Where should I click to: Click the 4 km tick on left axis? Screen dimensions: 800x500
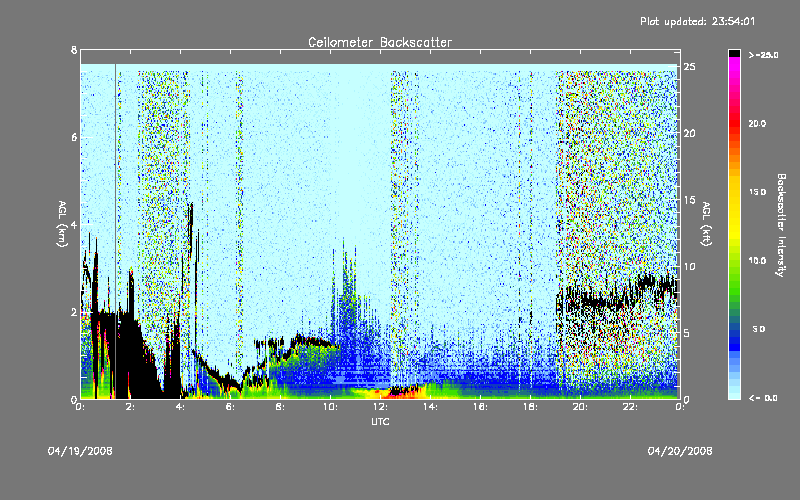pyautogui.click(x=74, y=224)
